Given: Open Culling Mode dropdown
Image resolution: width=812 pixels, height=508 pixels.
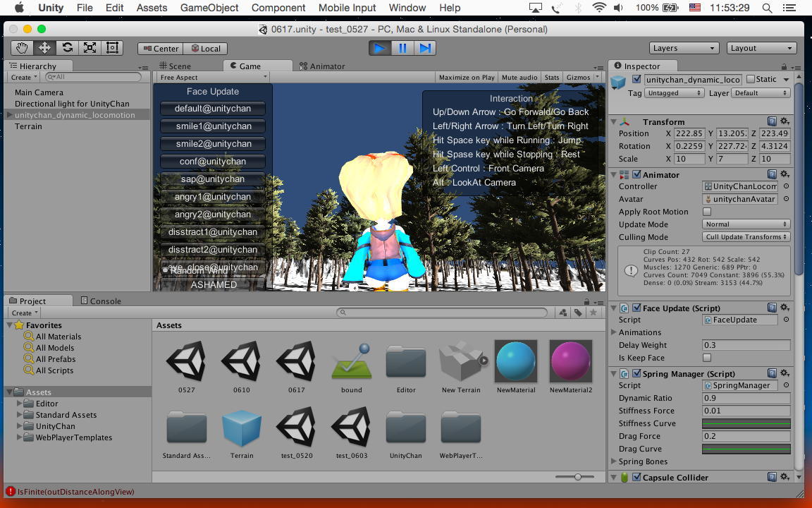Looking at the screenshot, I should coord(746,237).
